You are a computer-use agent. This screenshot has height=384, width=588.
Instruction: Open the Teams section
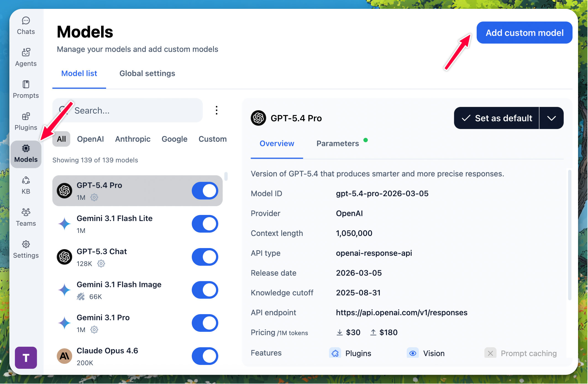pyautogui.click(x=26, y=217)
